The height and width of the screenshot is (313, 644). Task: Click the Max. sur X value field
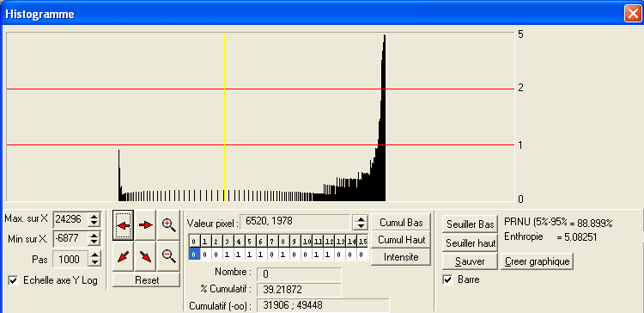coord(71,219)
